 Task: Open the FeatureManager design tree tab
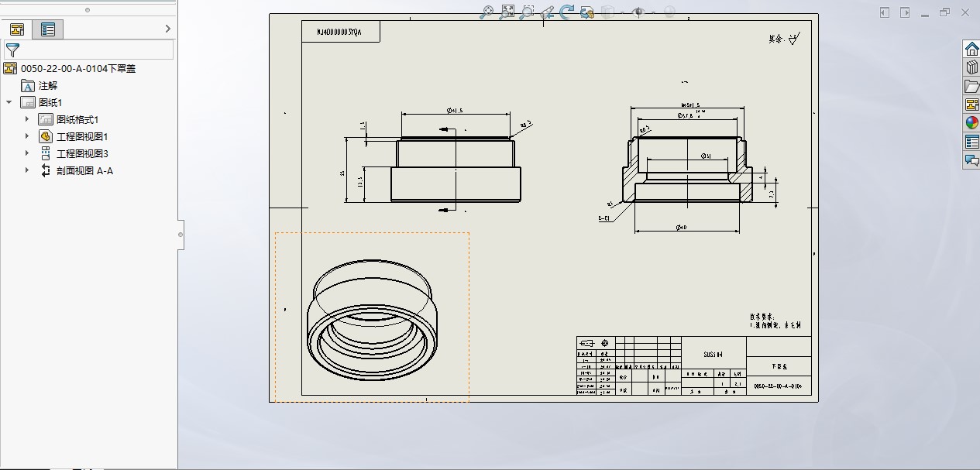[17, 29]
